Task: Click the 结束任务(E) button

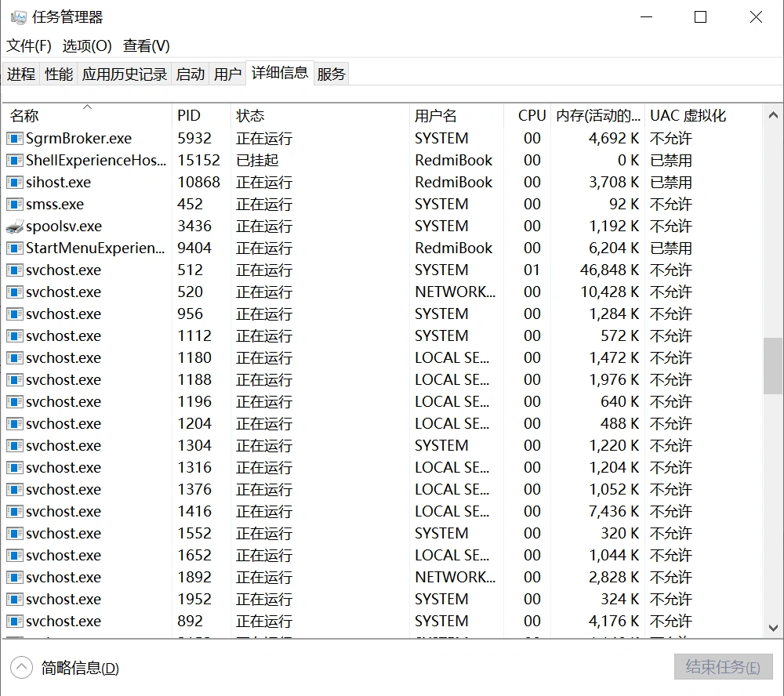Action: (x=723, y=667)
